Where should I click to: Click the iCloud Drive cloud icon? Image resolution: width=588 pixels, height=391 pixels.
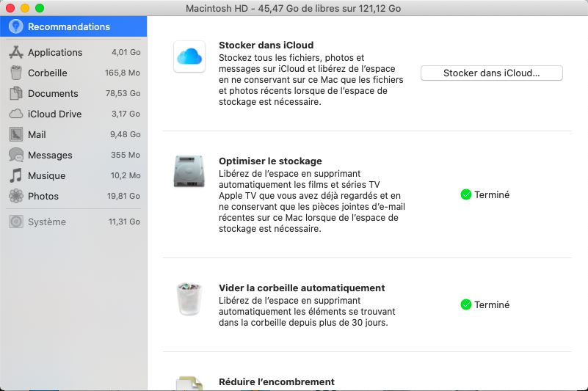(15, 114)
